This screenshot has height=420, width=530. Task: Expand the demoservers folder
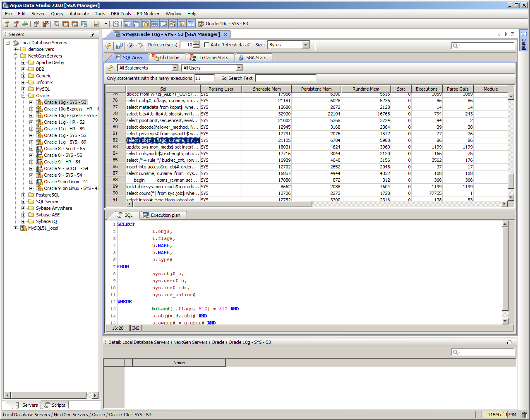pos(16,49)
